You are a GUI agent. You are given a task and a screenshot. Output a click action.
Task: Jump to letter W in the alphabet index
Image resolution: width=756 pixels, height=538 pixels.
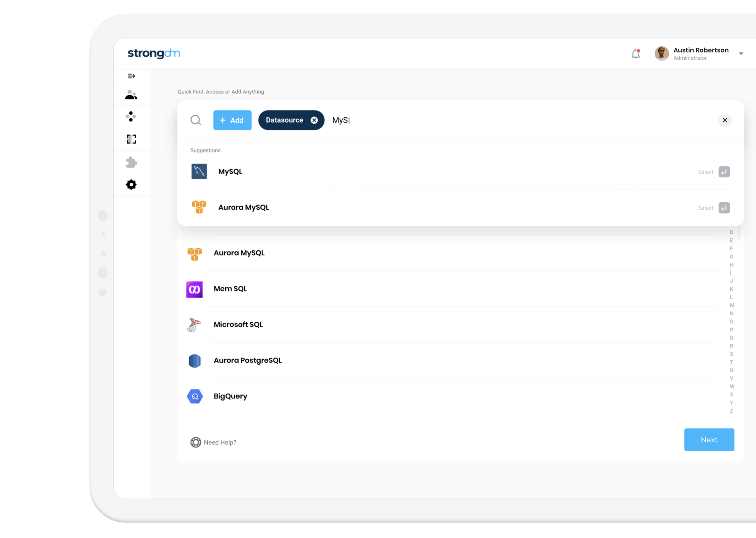coord(732,387)
